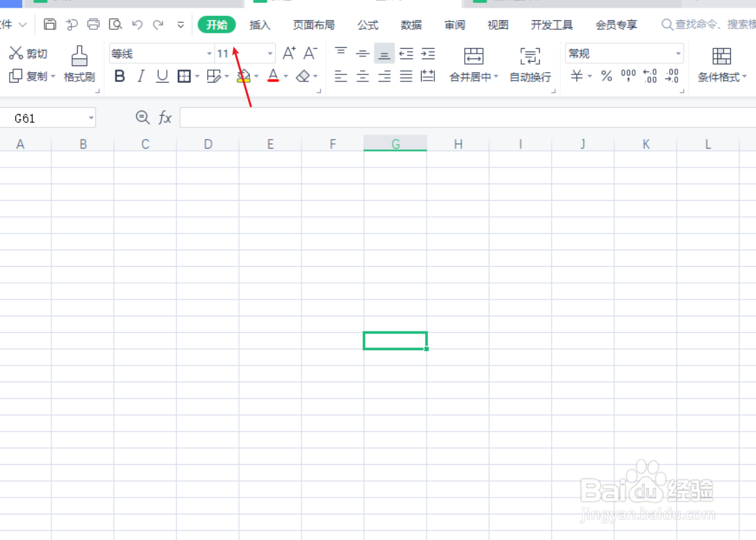Toggle Italic formatting
The width and height of the screenshot is (756, 540).
pos(141,76)
